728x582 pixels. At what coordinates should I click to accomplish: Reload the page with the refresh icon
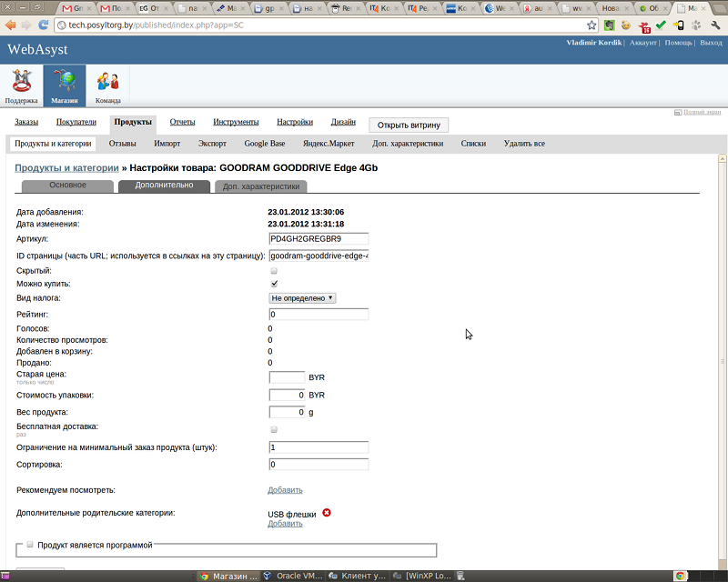click(x=43, y=25)
